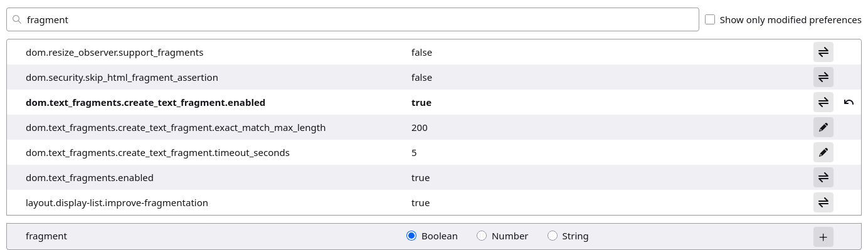Click dom.security.skip_html_fragment_assertion name
Viewport: 868px width, 250px height.
point(122,78)
